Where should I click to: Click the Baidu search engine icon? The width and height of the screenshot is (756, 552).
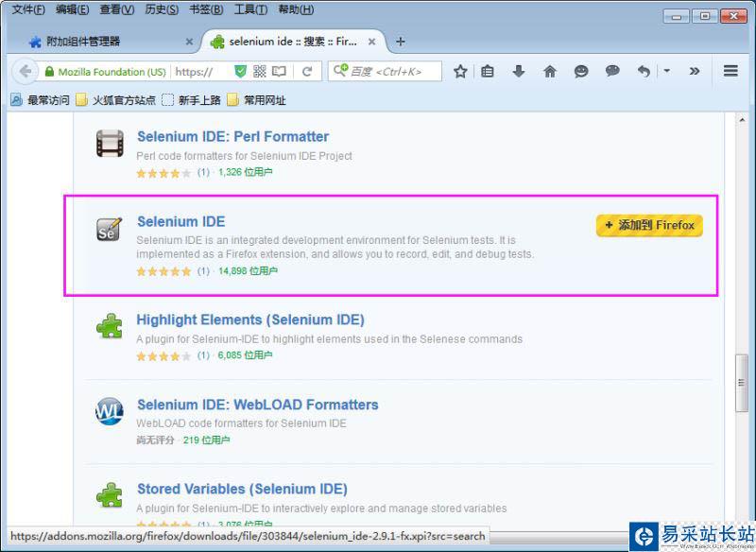tap(340, 70)
